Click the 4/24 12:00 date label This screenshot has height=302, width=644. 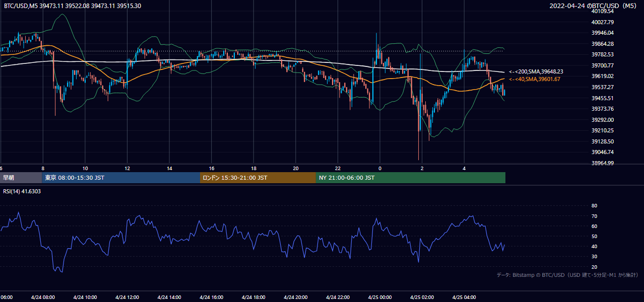click(x=127, y=297)
